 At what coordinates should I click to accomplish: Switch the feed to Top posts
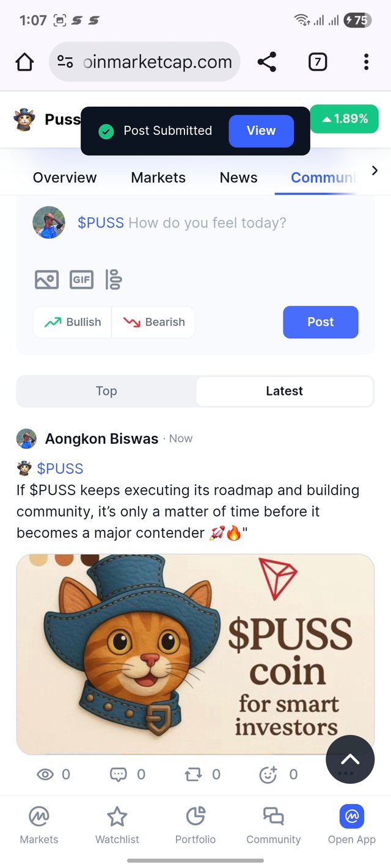[106, 391]
